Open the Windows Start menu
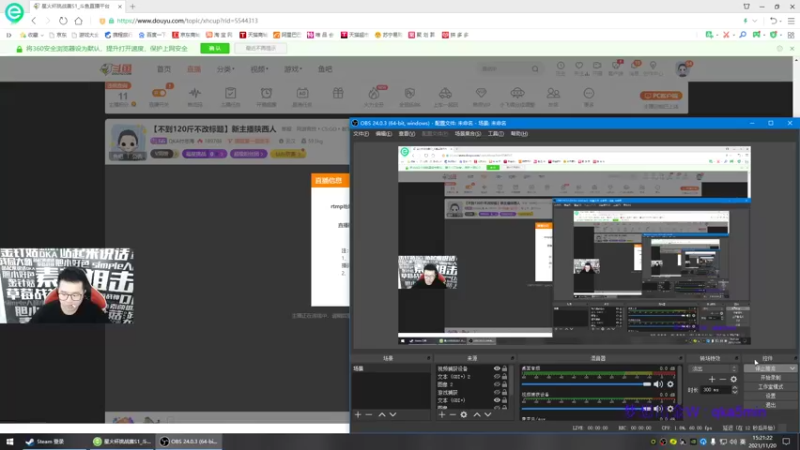This screenshot has height=450, width=800. tap(10, 442)
